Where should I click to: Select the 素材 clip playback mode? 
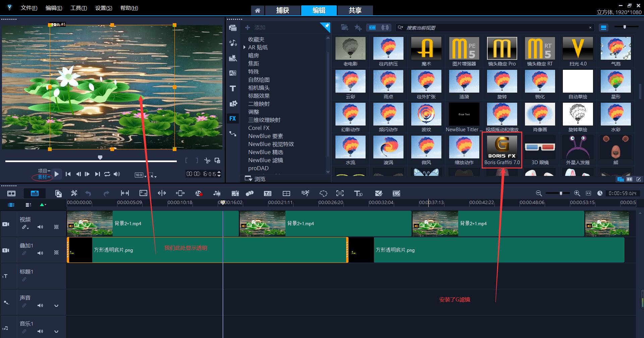(x=43, y=177)
